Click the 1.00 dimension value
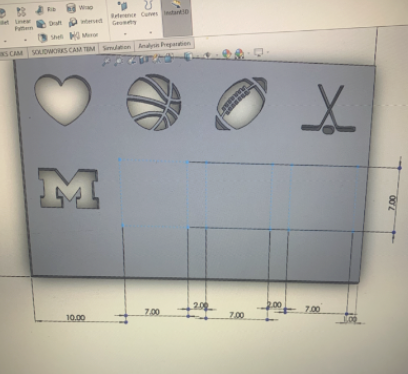The width and height of the screenshot is (408, 374). pos(350,319)
